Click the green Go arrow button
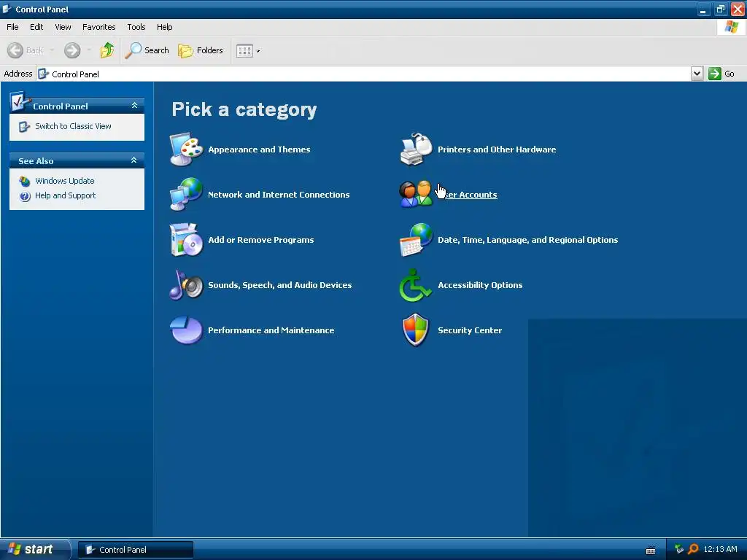The height and width of the screenshot is (560, 747). 715,74
